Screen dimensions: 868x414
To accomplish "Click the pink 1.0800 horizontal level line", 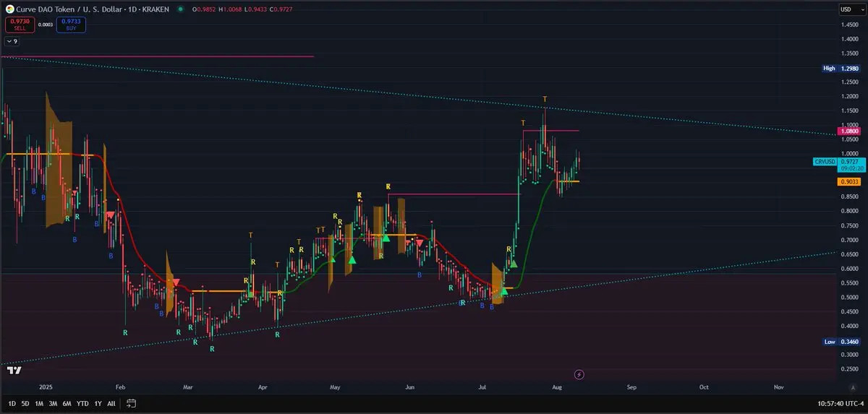I will tap(551, 131).
